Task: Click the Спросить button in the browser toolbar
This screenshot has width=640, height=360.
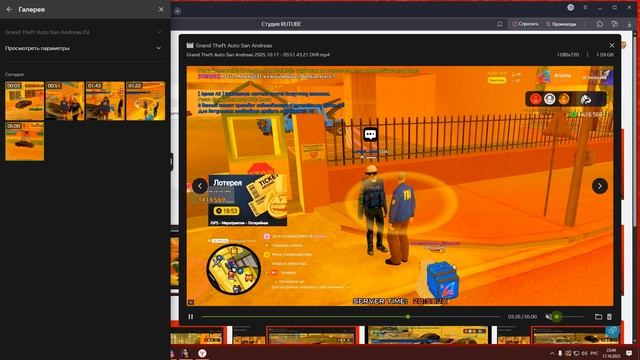Action: pos(525,24)
